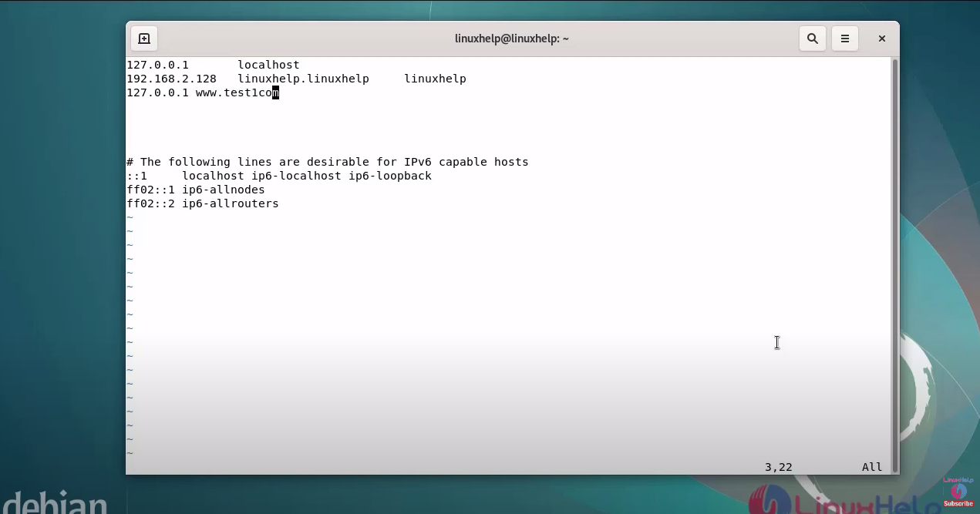Click the standalone linuxhelp alias on line two
This screenshot has height=514, width=980.
pos(435,79)
